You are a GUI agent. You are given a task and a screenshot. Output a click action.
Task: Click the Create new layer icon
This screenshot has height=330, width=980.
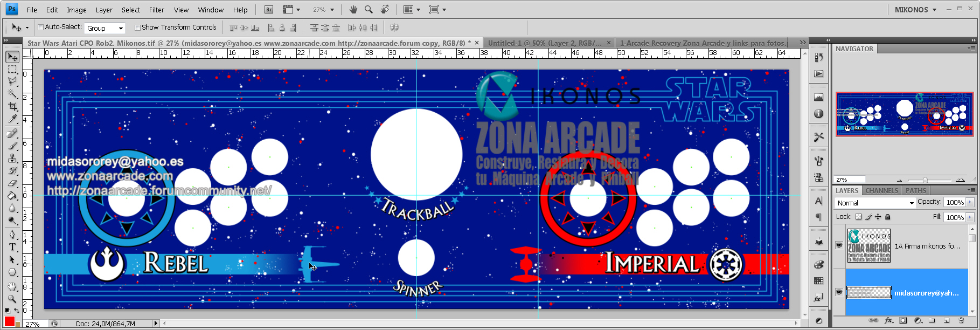[947, 320]
